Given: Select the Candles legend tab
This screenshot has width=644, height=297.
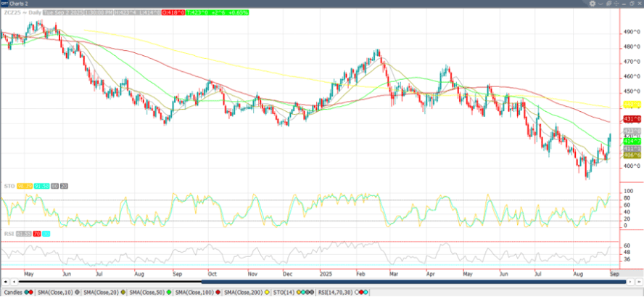Looking at the screenshot, I should pyautogui.click(x=18, y=292).
